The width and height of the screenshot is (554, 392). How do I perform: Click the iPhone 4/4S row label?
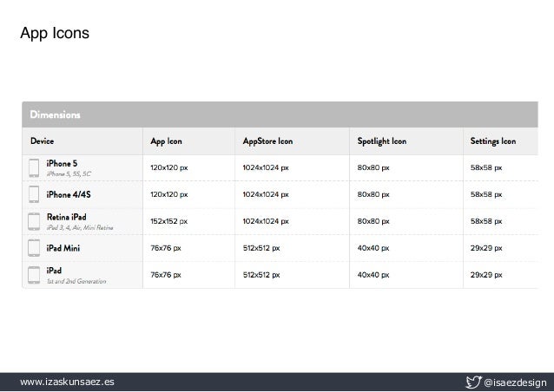click(69, 194)
